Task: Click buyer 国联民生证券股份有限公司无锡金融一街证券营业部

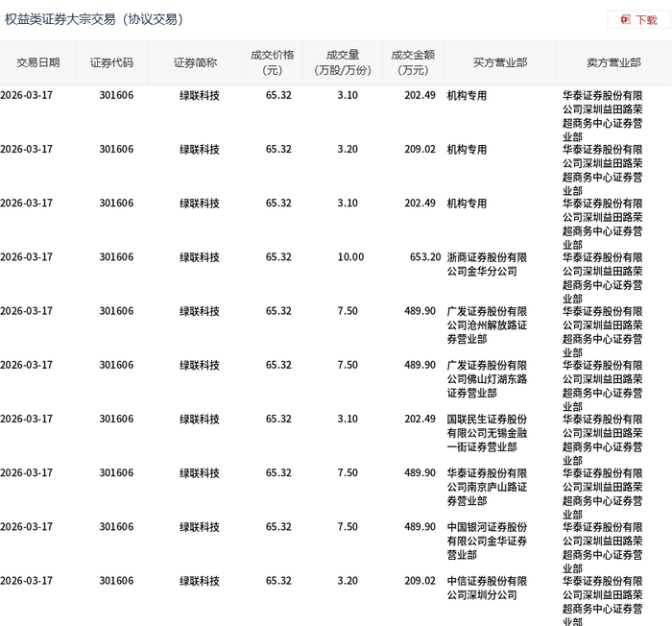Action: point(487,433)
